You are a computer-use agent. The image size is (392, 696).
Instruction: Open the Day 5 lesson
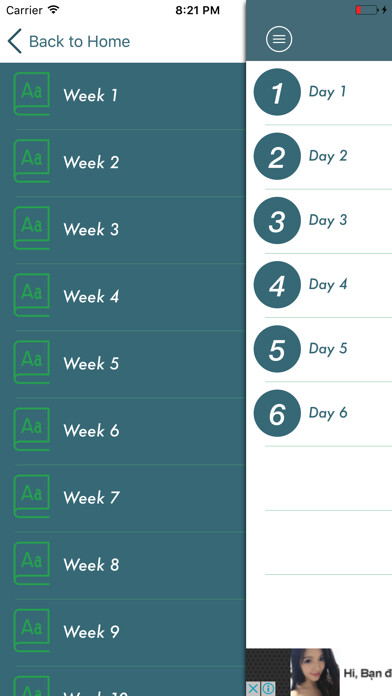[319, 349]
